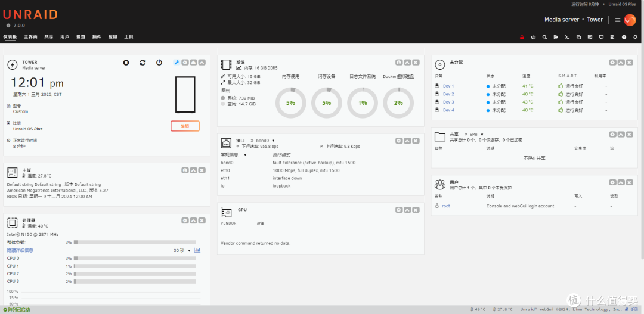Open the gear settings in Tower tile
Screen dimensions: 644x314
coord(185,63)
